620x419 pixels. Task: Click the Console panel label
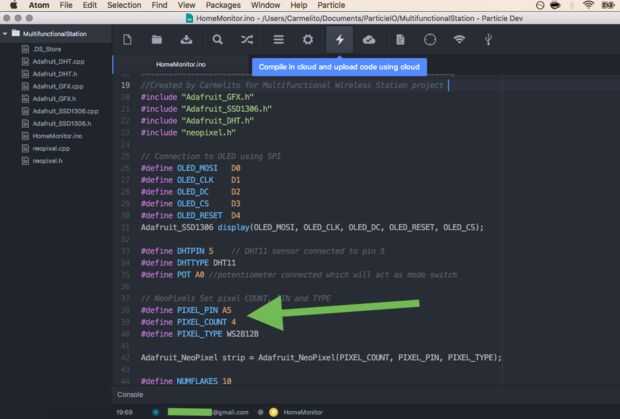click(x=130, y=394)
